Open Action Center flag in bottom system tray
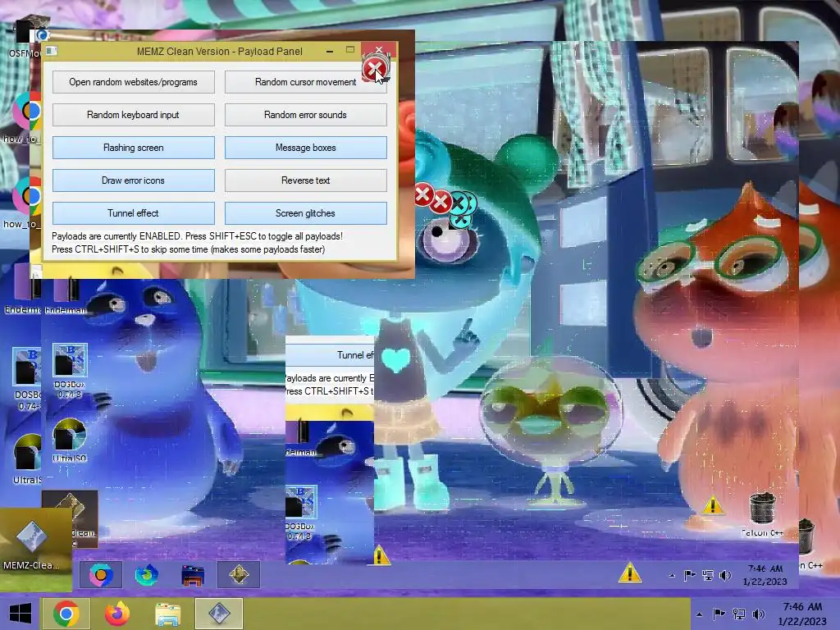This screenshot has width=840, height=630. 719,614
